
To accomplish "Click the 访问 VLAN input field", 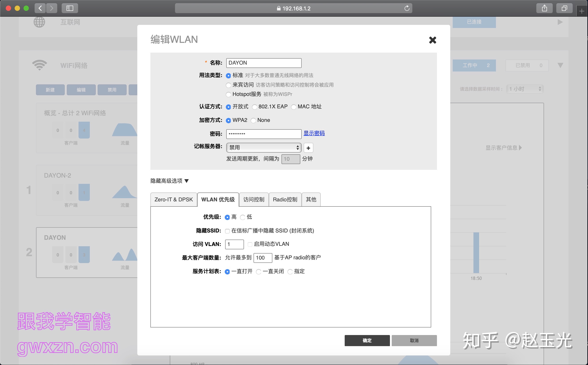I will pyautogui.click(x=234, y=244).
